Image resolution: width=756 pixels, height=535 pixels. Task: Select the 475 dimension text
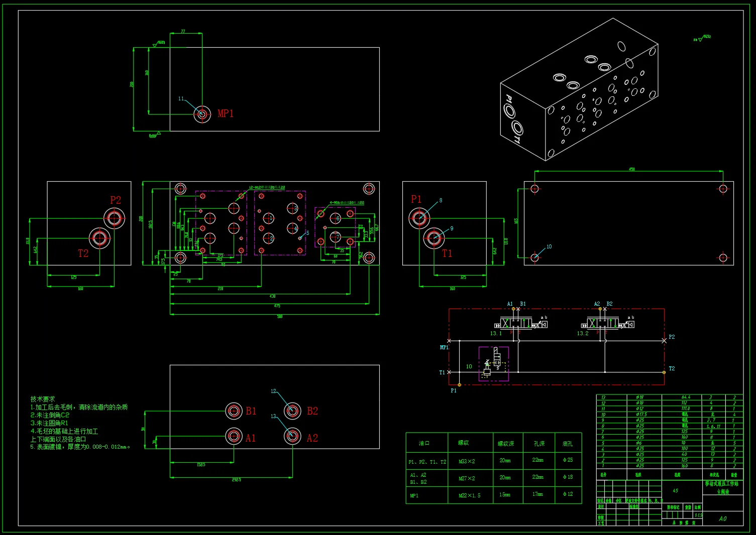point(277,306)
